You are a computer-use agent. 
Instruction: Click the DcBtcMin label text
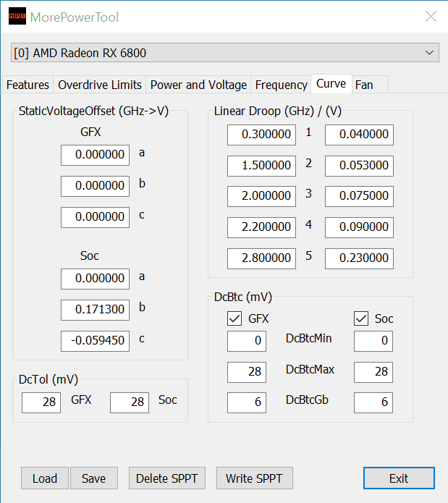[309, 339]
